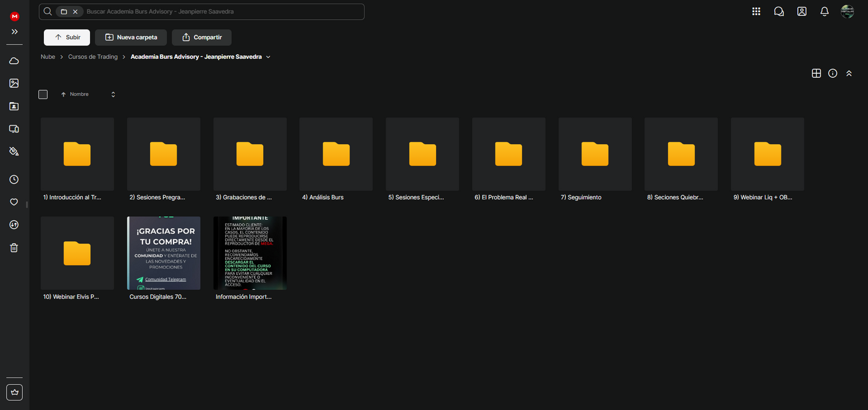Open the apps grid menu icon
Viewport: 868px width, 410px height.
click(756, 11)
